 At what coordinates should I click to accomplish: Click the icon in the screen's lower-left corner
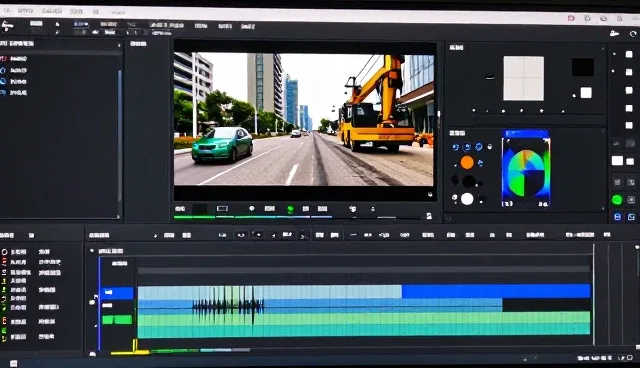coord(13,364)
